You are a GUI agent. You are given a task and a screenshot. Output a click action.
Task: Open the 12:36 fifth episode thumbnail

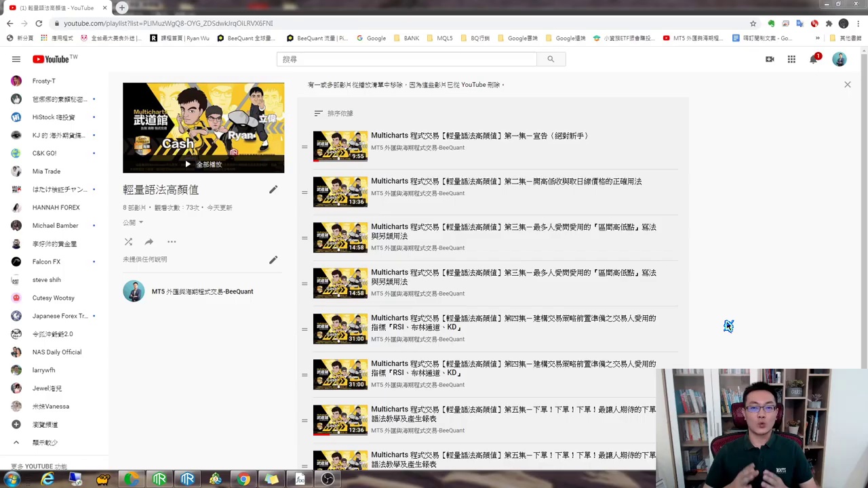(x=340, y=420)
